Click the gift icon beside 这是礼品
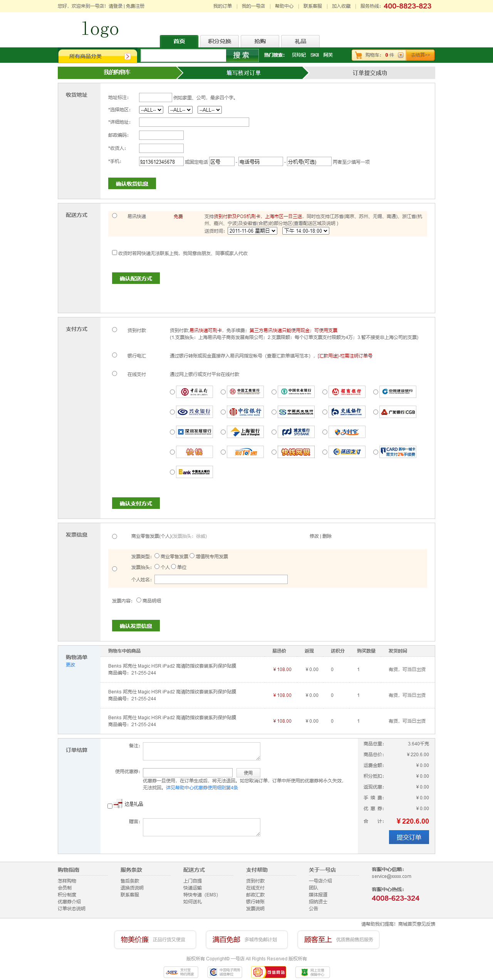493x980 pixels. [118, 804]
